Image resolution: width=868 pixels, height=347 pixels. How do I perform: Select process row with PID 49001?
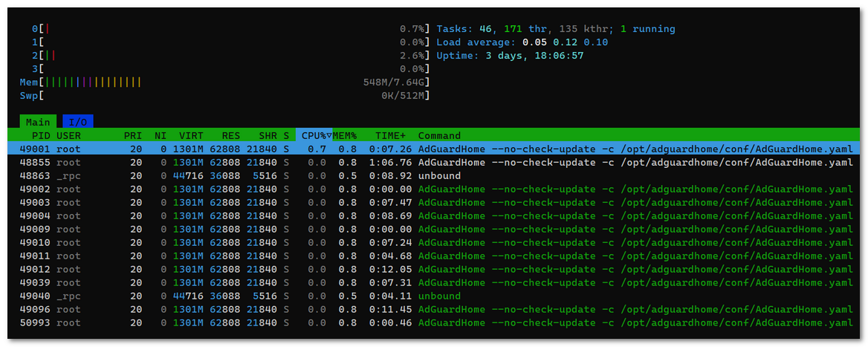(434, 149)
